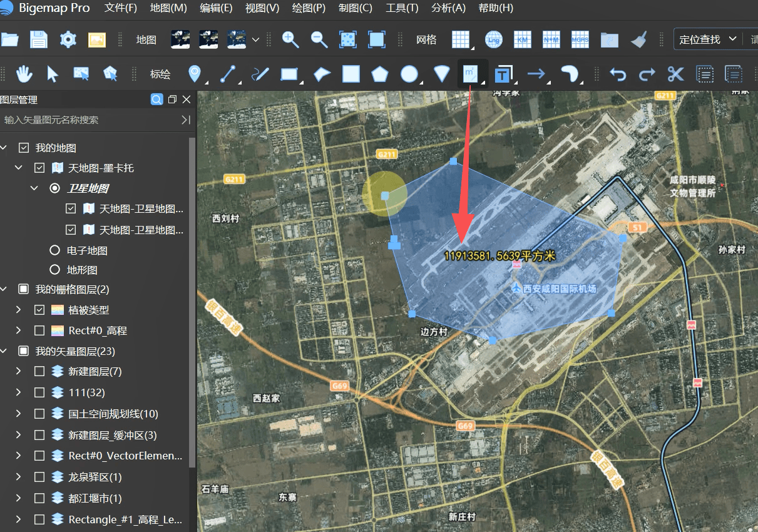758x532 pixels.
Task: Select the point marker drawing tool
Action: [195, 74]
